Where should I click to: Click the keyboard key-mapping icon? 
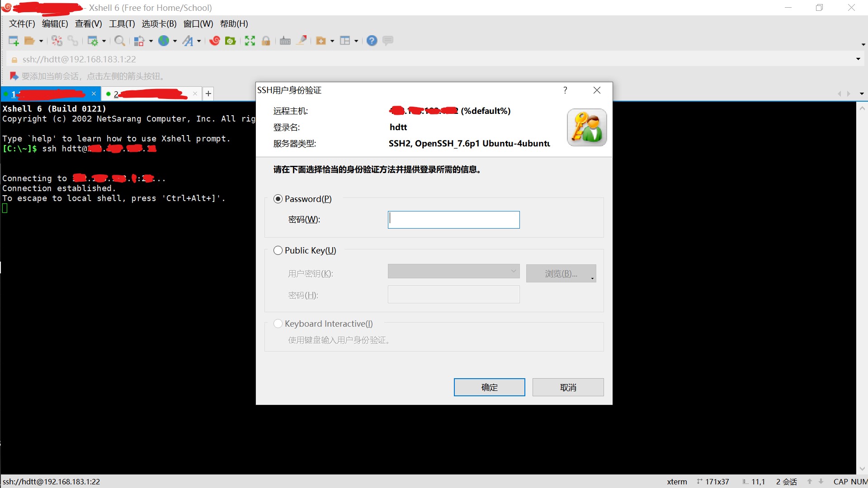click(285, 41)
